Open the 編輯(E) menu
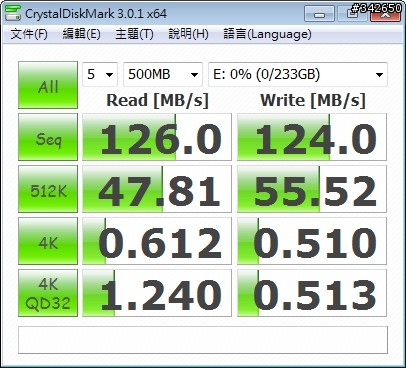Viewport: 406px width, 368px height. coord(82,34)
